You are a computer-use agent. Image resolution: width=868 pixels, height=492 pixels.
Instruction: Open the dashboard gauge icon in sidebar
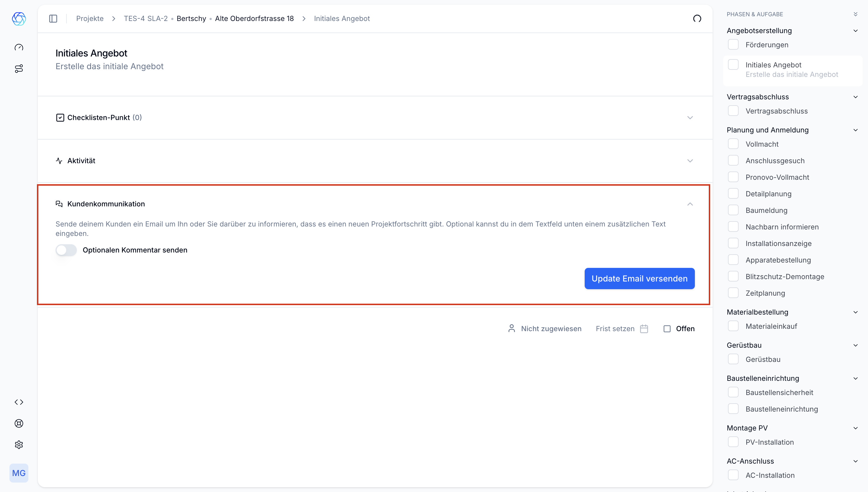[x=19, y=47]
